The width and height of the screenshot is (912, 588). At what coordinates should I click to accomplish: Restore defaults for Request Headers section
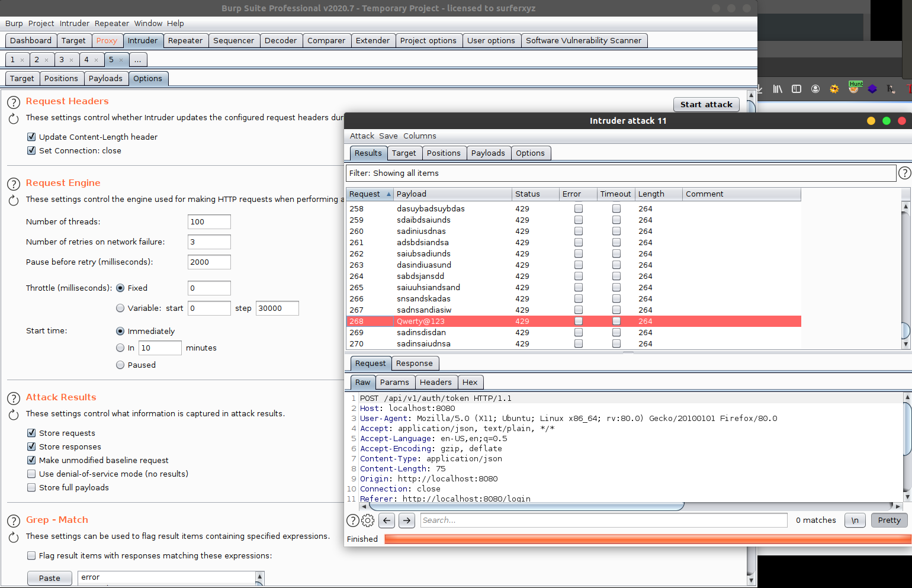[x=14, y=119]
